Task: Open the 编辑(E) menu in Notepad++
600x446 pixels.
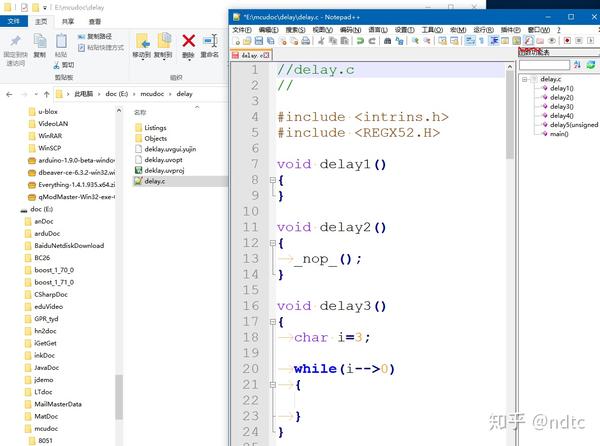Action: pos(268,29)
